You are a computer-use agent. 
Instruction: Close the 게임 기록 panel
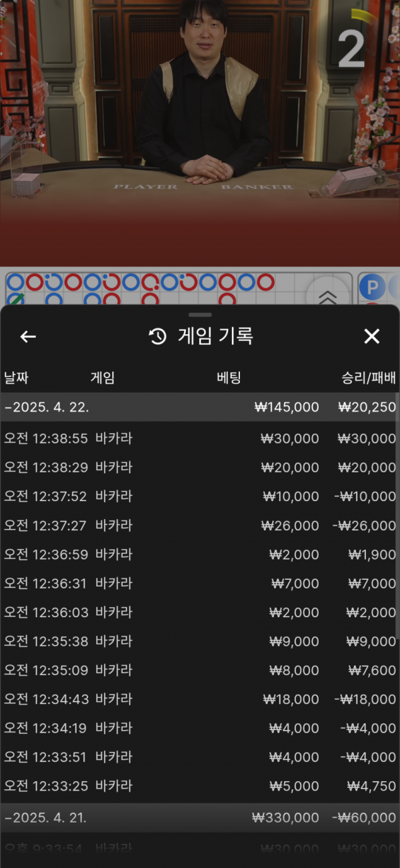tap(371, 336)
